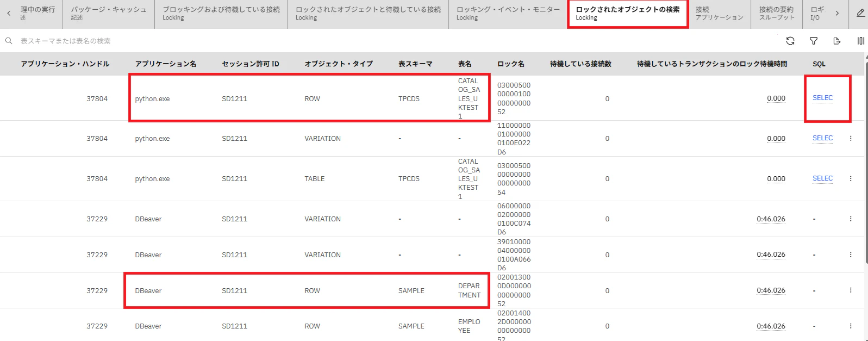This screenshot has width=868, height=341.
Task: Sort by アプリケーション・ハンドル column header
Action: coord(65,64)
